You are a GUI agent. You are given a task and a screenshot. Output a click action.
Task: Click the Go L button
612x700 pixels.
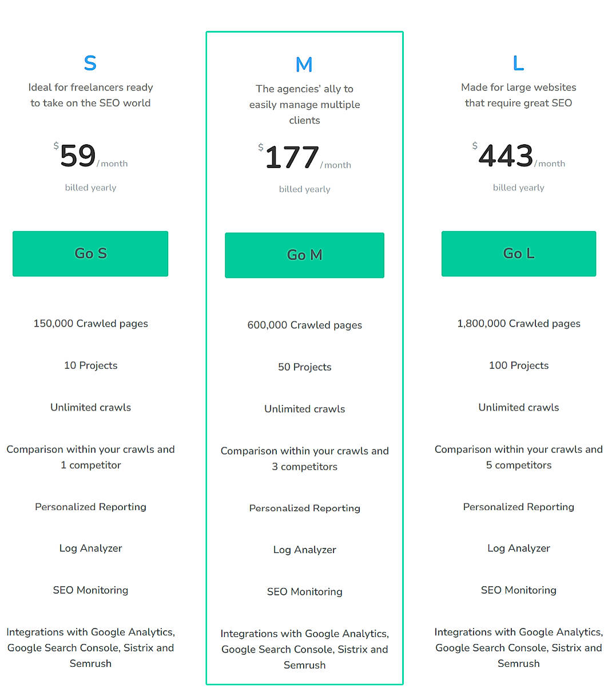[518, 253]
